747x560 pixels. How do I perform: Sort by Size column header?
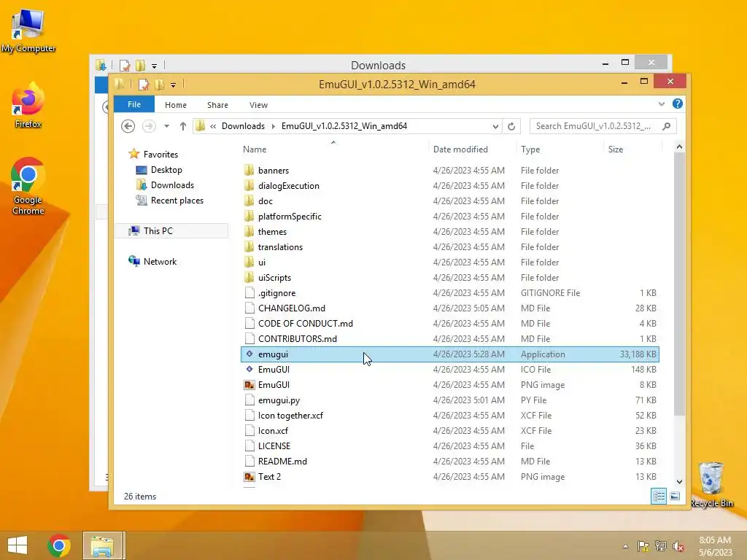click(616, 149)
